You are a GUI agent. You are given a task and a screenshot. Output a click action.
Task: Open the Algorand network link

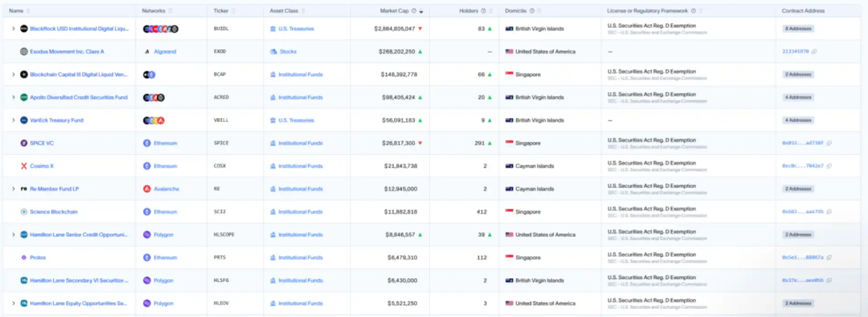[x=165, y=51]
